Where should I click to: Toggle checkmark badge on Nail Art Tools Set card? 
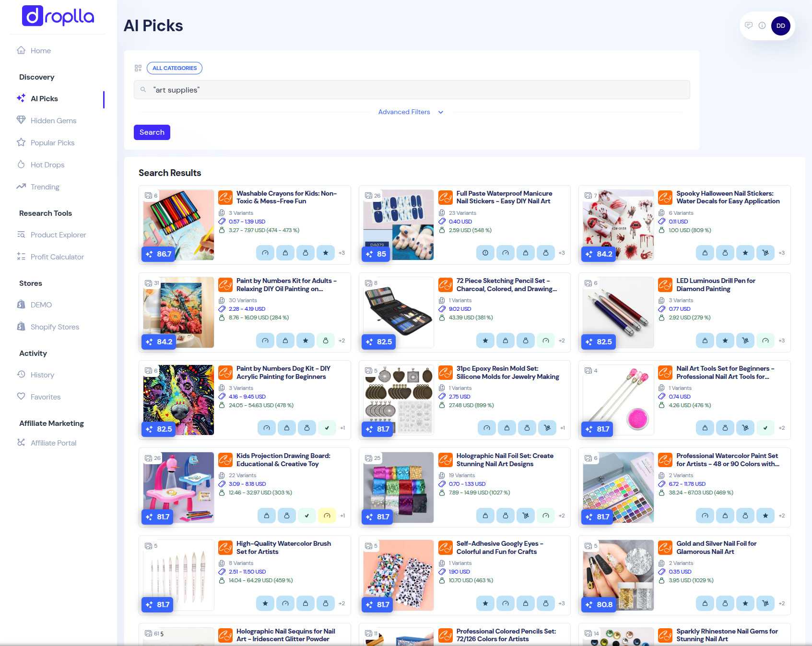pyautogui.click(x=765, y=428)
